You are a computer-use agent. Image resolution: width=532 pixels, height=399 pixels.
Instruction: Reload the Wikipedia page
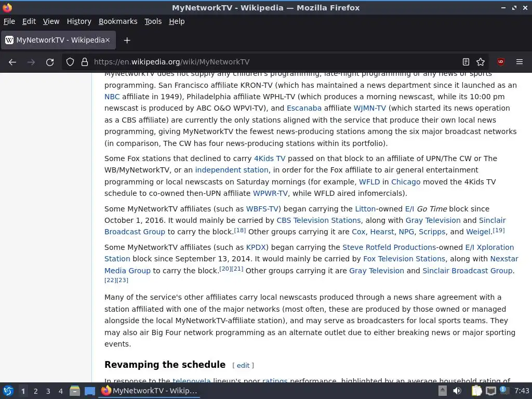coord(50,62)
